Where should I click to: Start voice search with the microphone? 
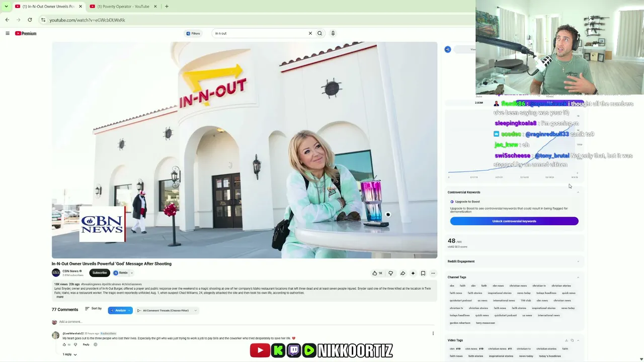333,33
